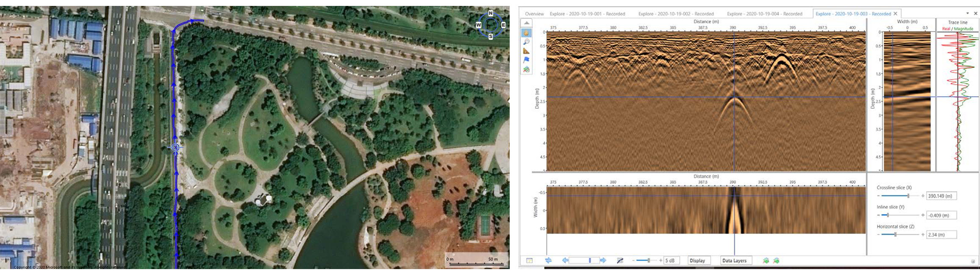Open Explore 2020-10-19-004 Recorded tab
This screenshot has width=980, height=275.
tap(764, 14)
